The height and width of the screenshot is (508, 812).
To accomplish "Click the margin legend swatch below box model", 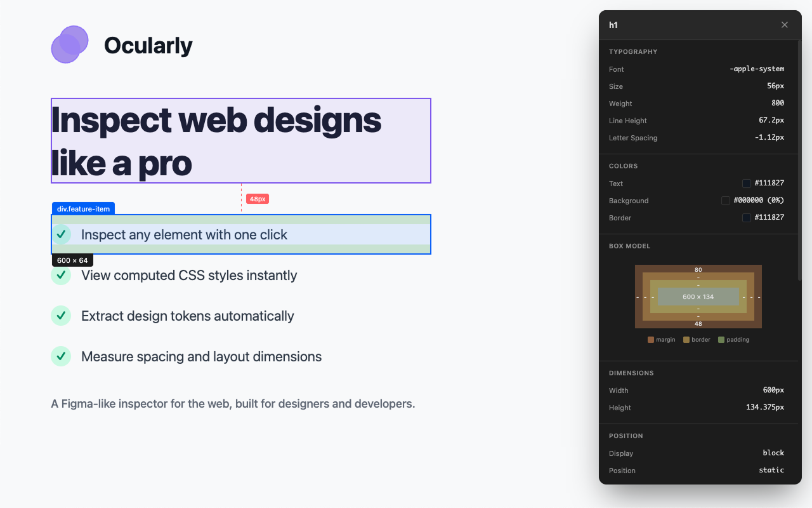I will (650, 339).
